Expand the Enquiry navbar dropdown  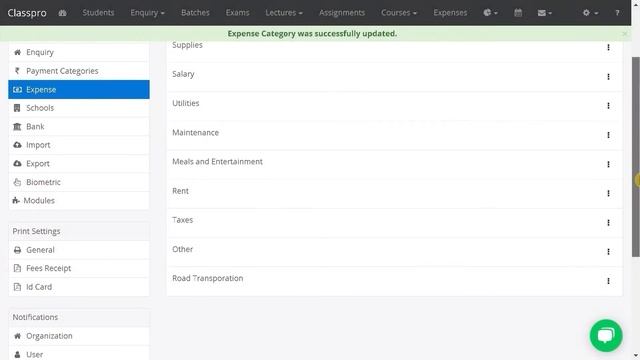click(147, 13)
